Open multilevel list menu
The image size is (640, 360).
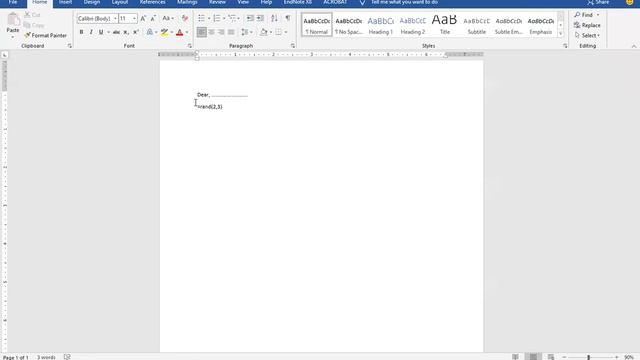coord(233,18)
